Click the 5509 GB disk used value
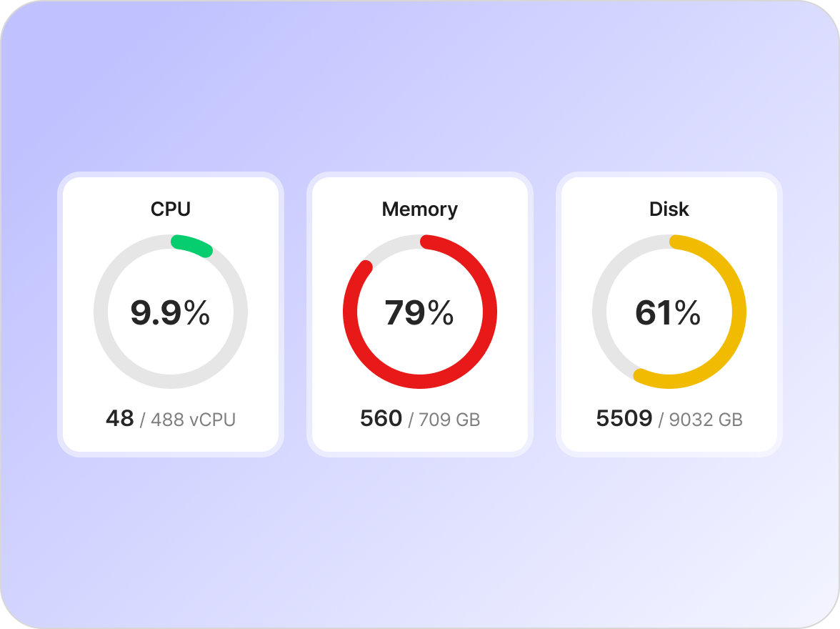The image size is (840, 629). [624, 418]
